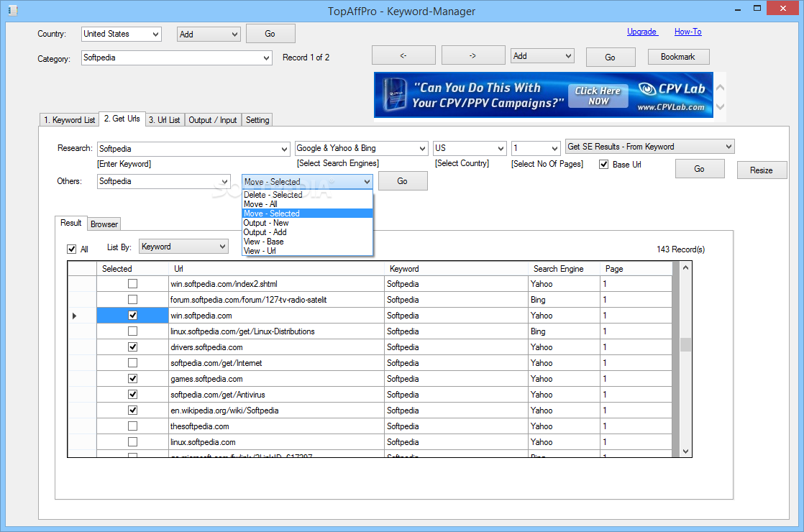
Task: Click Go button left of Bookmark
Action: pyautogui.click(x=610, y=58)
